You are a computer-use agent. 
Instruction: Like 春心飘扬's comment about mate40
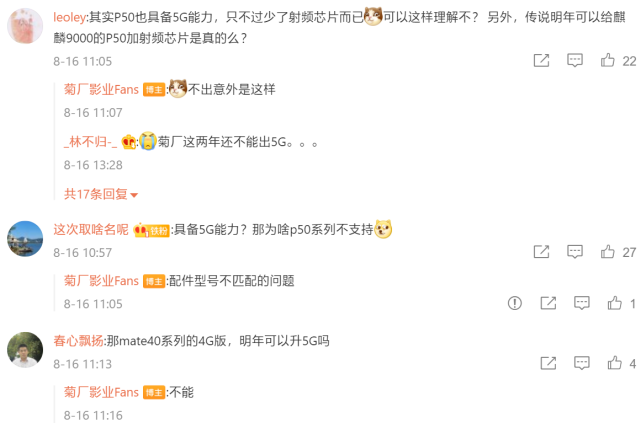click(x=614, y=363)
